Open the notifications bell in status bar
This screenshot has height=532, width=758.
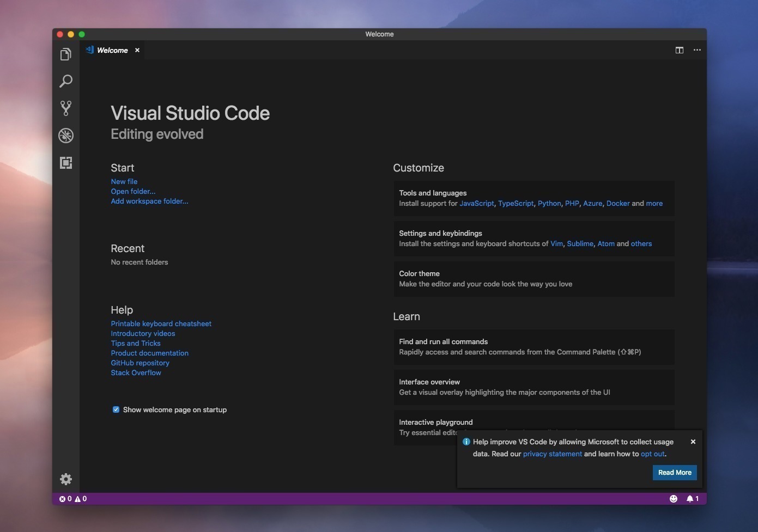692,499
